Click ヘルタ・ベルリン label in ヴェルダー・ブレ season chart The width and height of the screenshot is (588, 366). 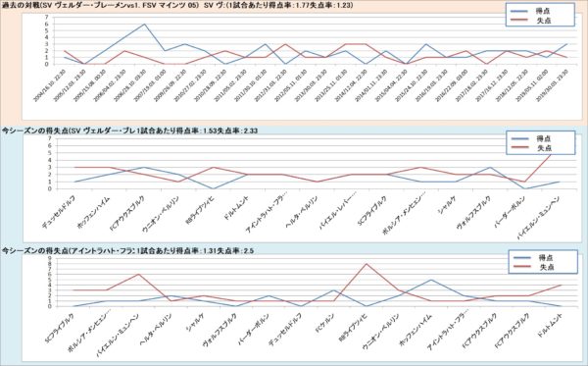click(x=302, y=211)
